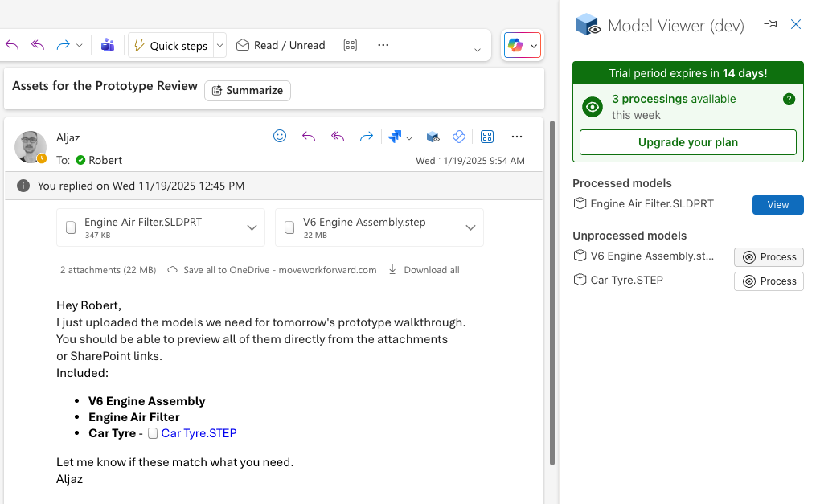Process the V6 Engine Assembly model
The width and height of the screenshot is (816, 504).
click(769, 257)
